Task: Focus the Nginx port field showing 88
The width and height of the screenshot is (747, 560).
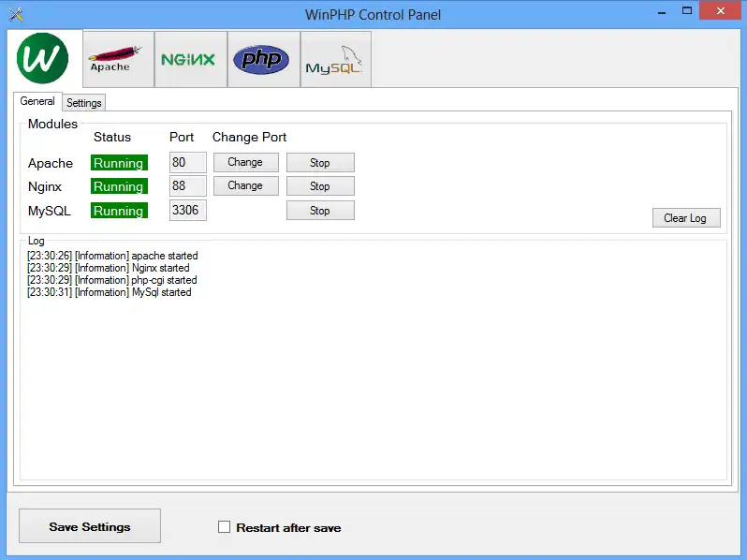Action: pos(188,185)
